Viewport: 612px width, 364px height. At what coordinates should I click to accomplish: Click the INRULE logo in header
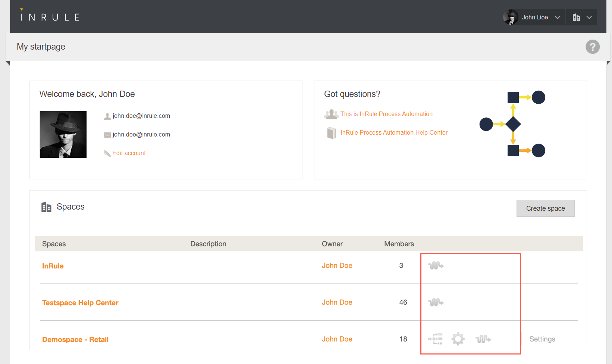click(50, 17)
